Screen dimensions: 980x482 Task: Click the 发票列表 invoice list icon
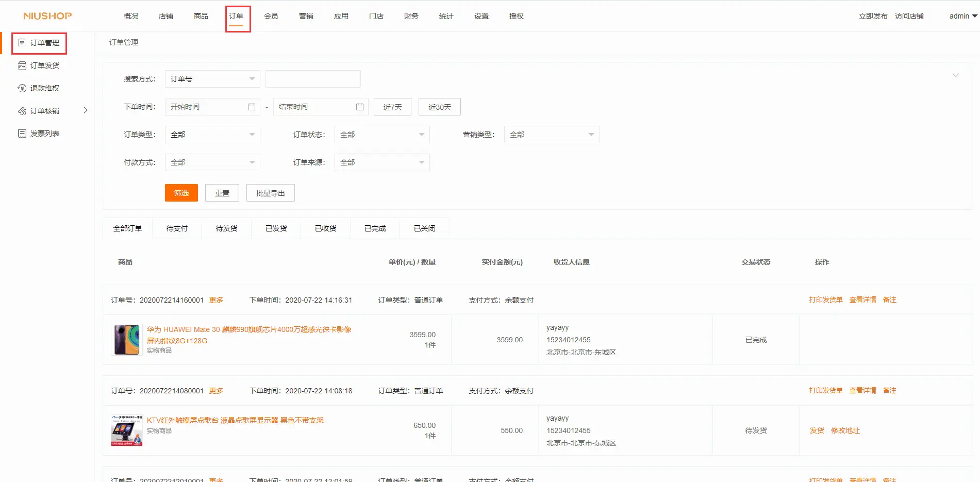(x=22, y=134)
